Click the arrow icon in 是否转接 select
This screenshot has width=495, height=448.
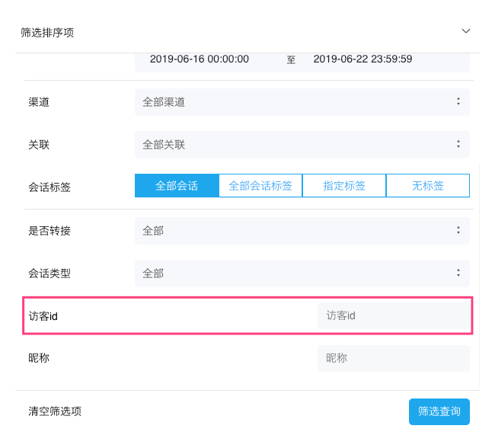click(x=458, y=231)
